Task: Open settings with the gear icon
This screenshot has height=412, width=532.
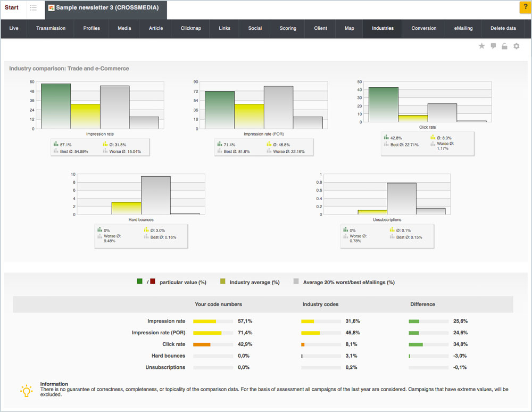Action: tap(517, 46)
